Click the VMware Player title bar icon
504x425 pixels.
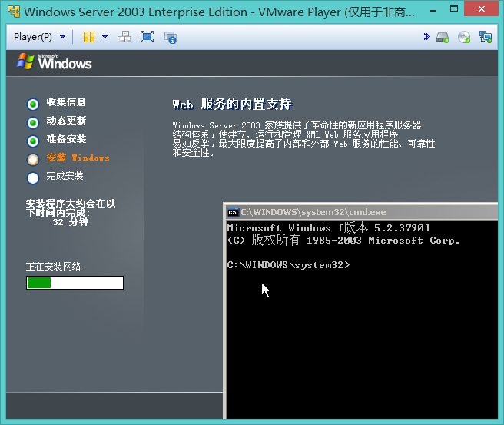pos(14,12)
